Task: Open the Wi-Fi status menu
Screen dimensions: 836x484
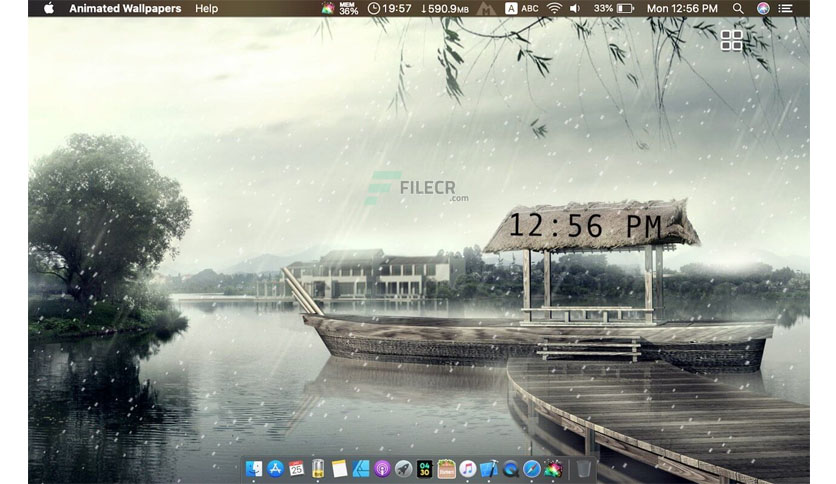Action: 554,9
